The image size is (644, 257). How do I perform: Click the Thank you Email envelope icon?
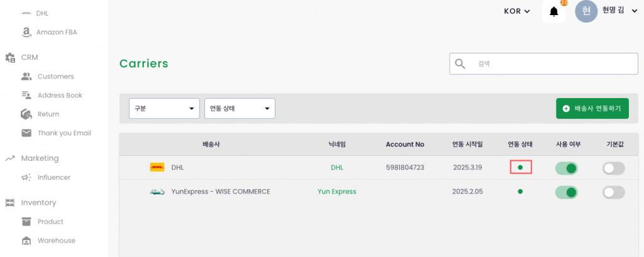[26, 133]
